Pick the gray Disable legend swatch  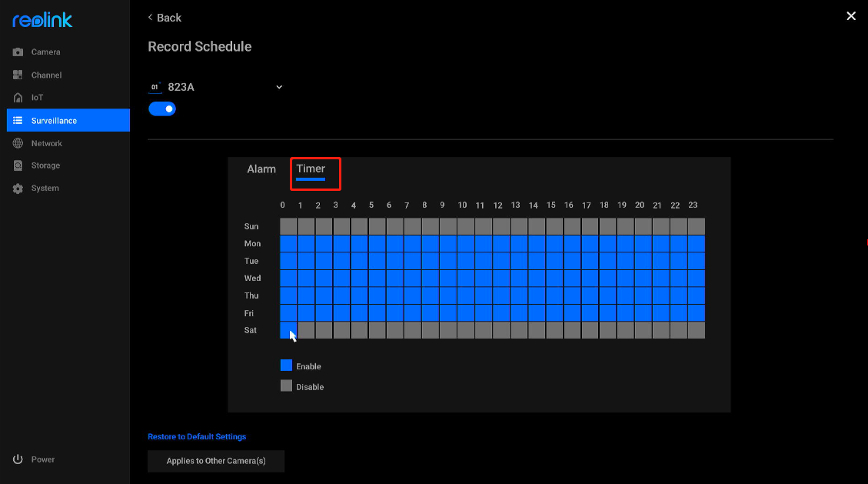(x=286, y=386)
